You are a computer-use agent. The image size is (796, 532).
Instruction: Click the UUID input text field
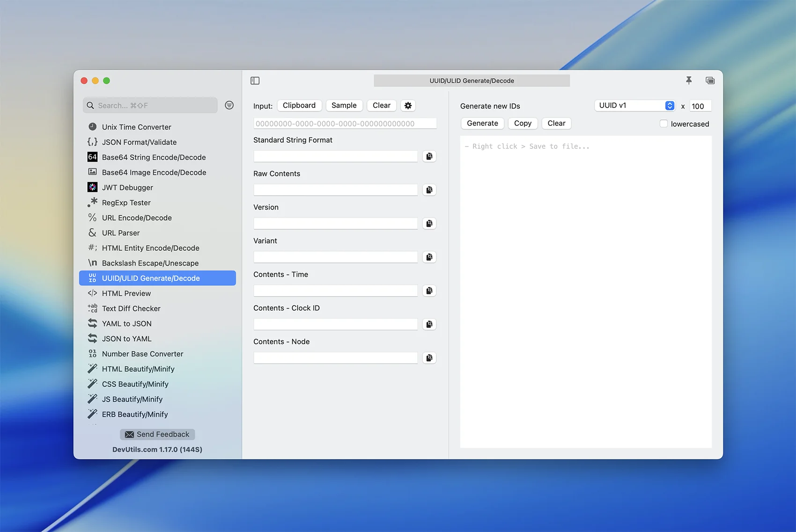(x=345, y=124)
